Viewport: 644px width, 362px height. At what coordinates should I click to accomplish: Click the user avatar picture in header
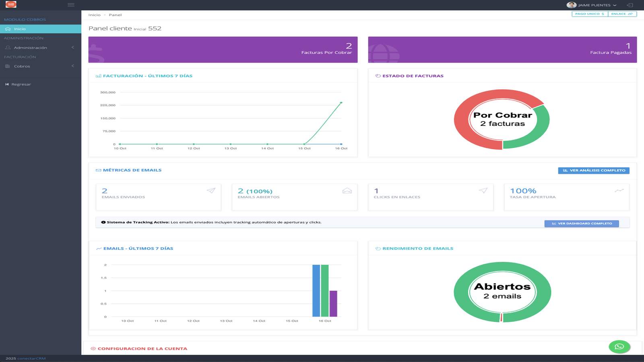click(x=571, y=5)
